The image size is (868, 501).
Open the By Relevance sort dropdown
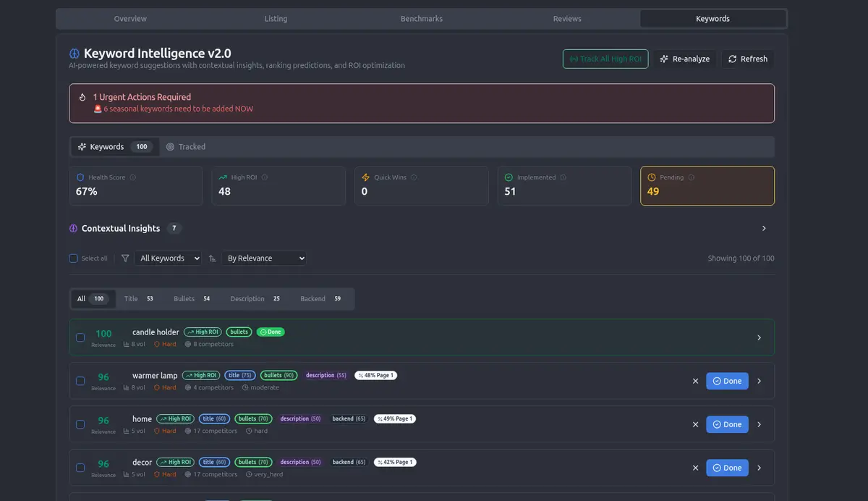coord(266,258)
